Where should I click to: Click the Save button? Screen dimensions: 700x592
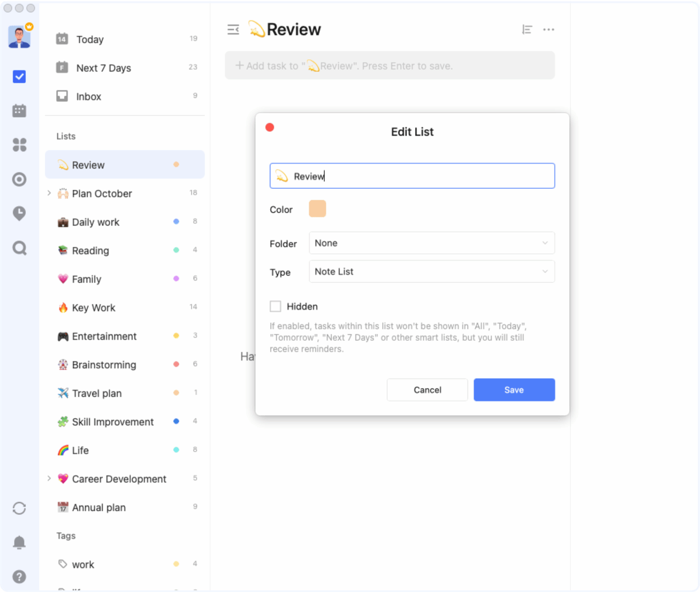(514, 390)
